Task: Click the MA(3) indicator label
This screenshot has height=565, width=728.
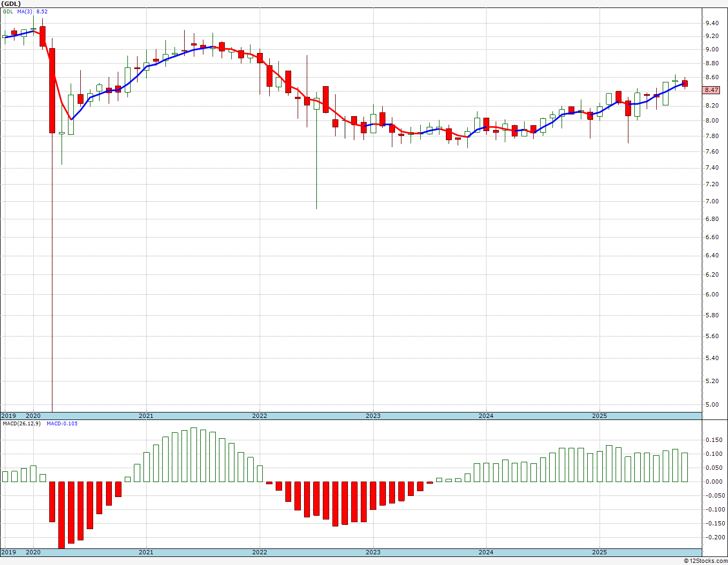Action: click(24, 11)
